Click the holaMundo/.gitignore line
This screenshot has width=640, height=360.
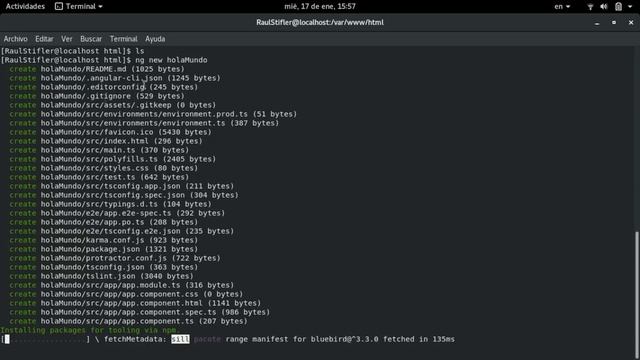coord(97,96)
